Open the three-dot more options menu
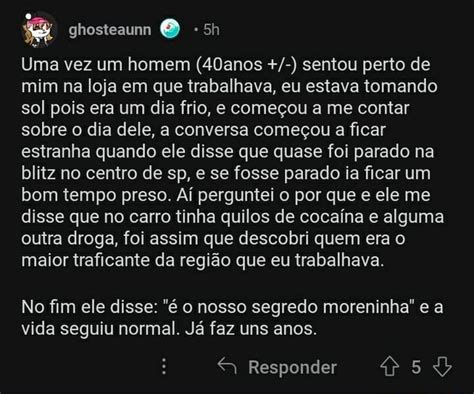 [x=164, y=366]
